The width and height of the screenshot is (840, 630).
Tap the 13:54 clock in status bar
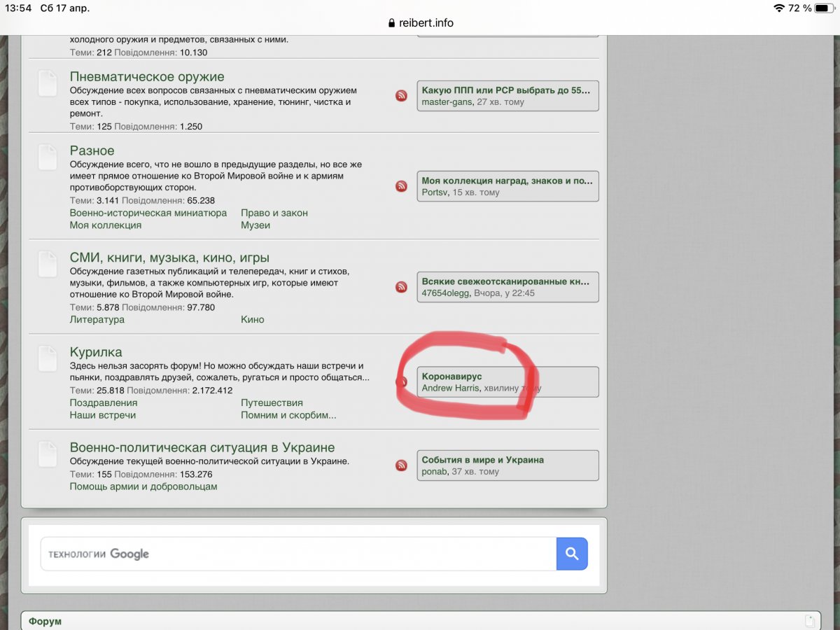[20, 8]
